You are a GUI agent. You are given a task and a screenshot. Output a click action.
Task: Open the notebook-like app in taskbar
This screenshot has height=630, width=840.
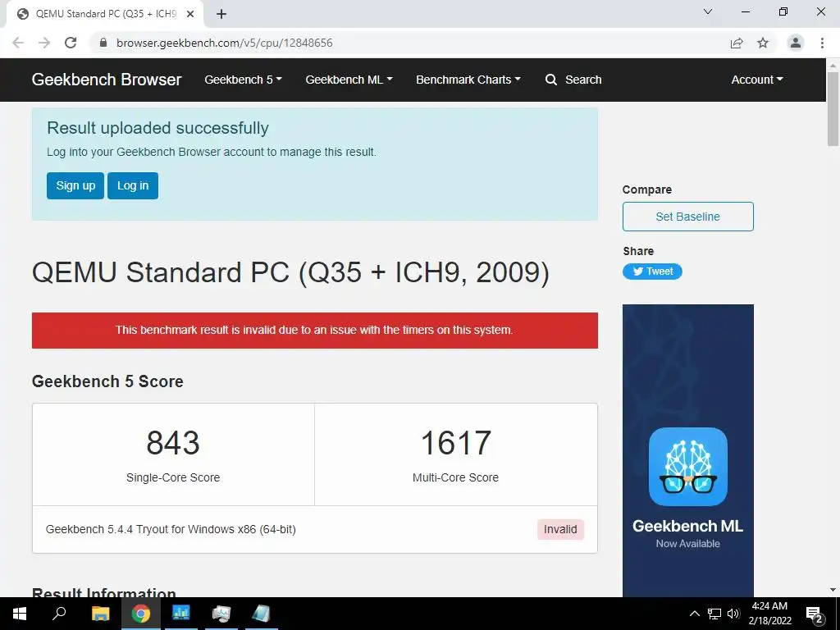261,614
